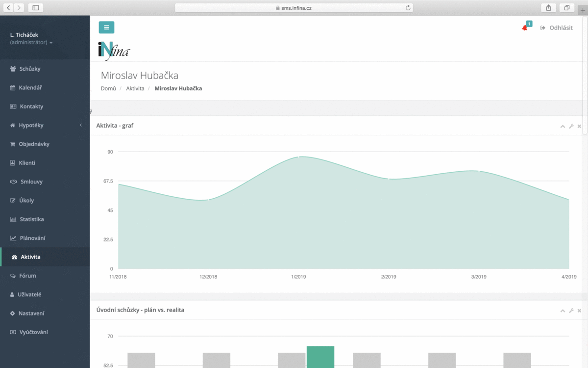Collapse the Aktivita - graf panel

pos(563,126)
